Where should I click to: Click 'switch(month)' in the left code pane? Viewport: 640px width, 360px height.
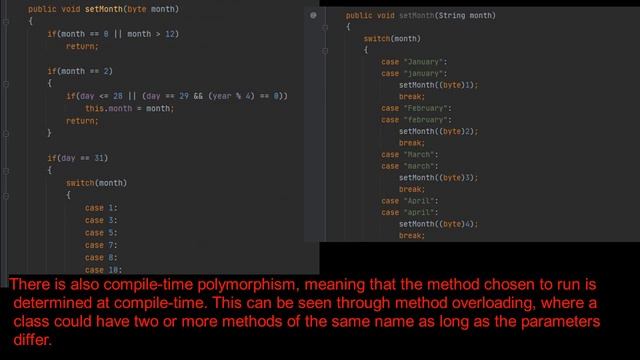coord(96,183)
